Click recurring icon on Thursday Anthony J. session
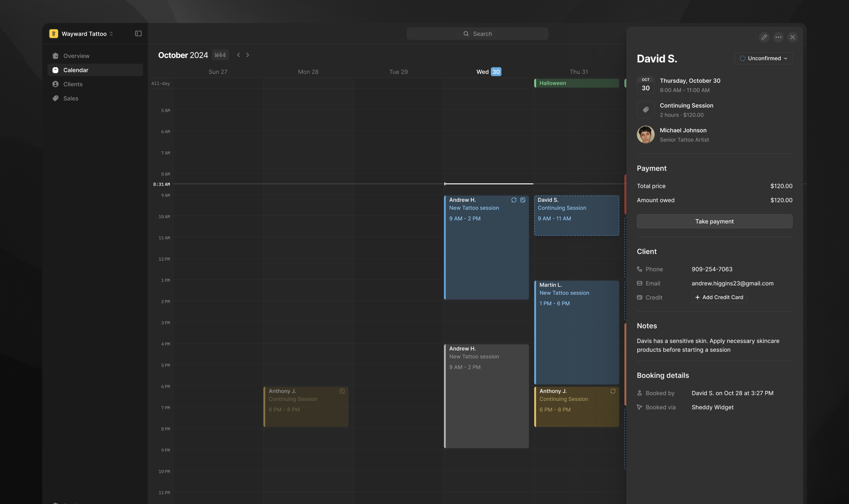This screenshot has width=849, height=504. pyautogui.click(x=613, y=391)
